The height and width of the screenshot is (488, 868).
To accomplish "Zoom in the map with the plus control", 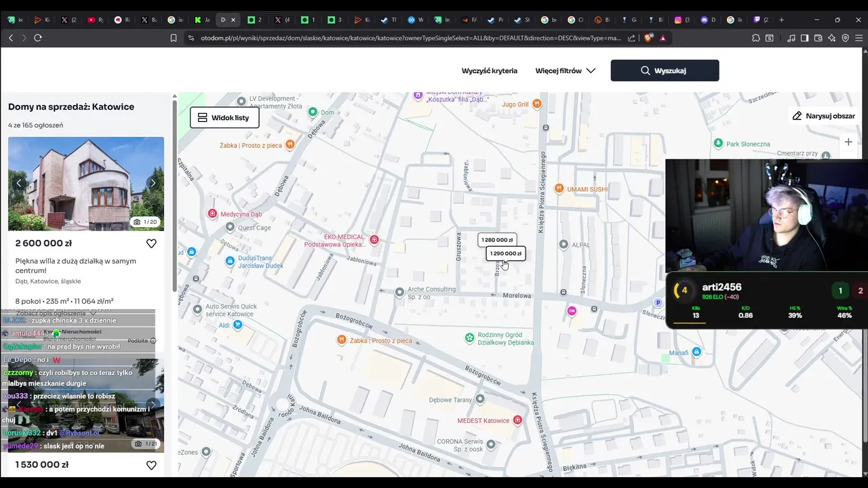I will tap(848, 142).
